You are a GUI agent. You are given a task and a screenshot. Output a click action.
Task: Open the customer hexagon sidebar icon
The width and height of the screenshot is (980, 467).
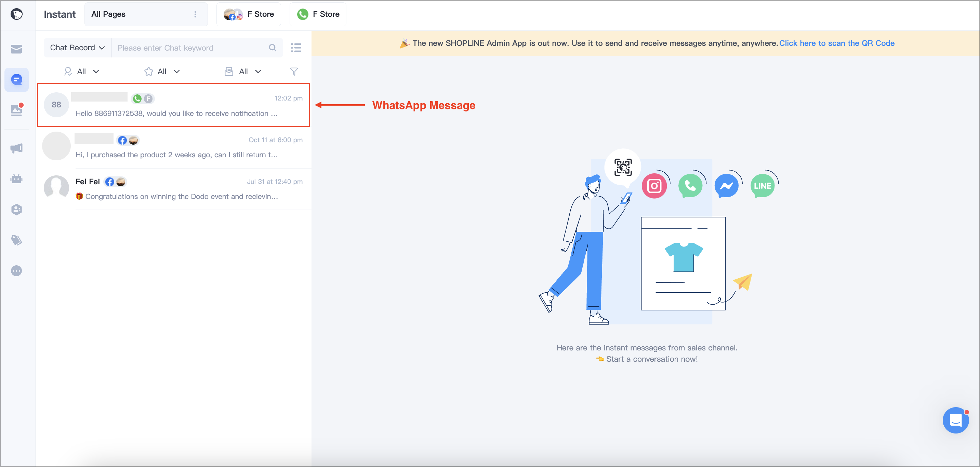(16, 210)
